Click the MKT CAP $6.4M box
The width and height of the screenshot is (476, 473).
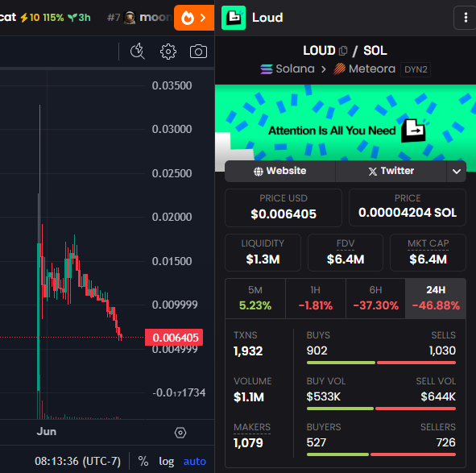428,252
